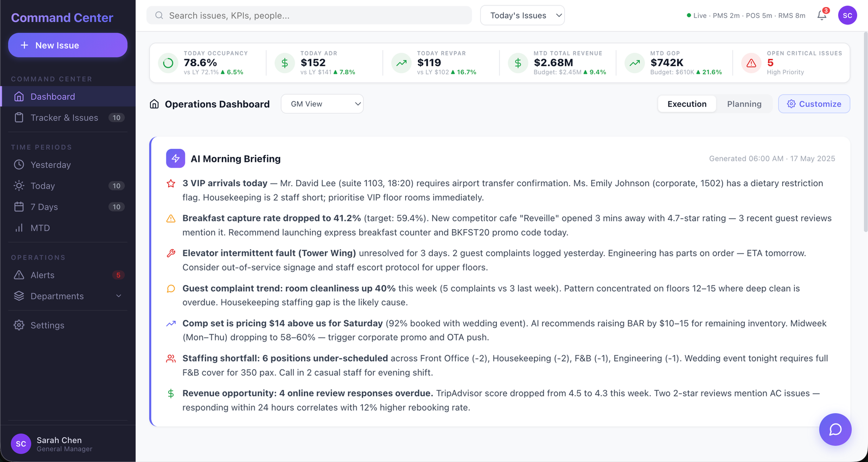Click the Elevator intermittent fault headline
This screenshot has height=462, width=868.
click(x=269, y=253)
